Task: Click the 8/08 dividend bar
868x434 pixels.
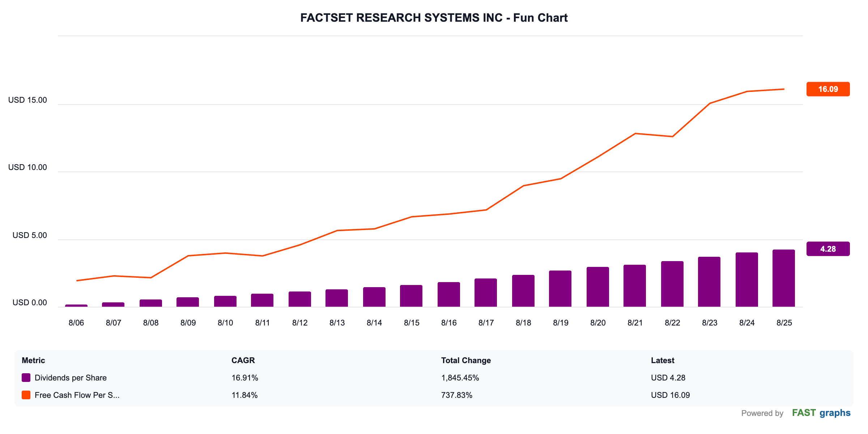Action: point(151,303)
